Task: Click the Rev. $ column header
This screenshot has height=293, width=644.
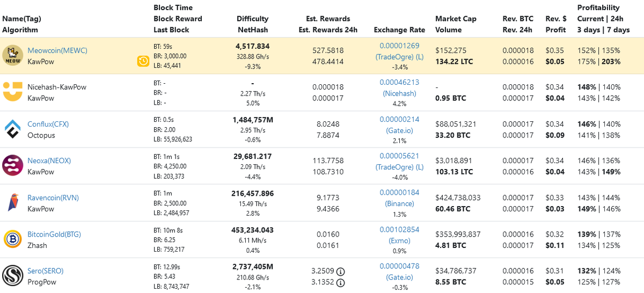Action: coord(555,19)
